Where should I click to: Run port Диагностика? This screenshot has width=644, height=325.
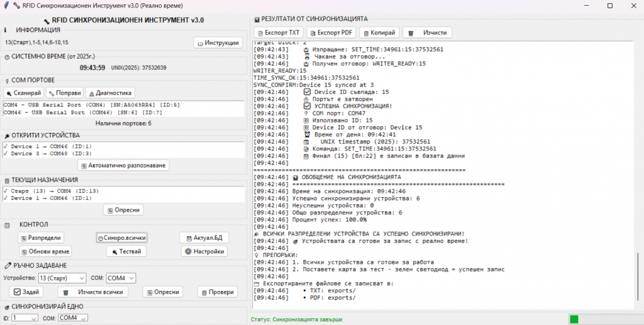(109, 93)
